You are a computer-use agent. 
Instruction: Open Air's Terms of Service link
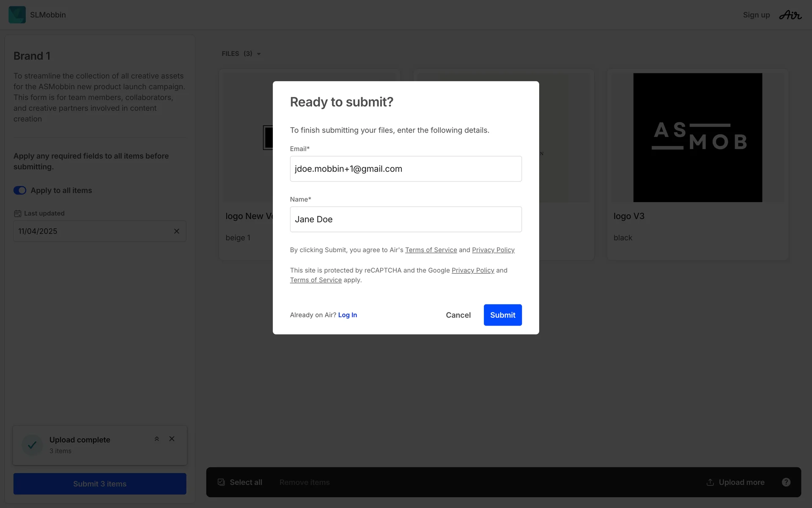pos(431,250)
